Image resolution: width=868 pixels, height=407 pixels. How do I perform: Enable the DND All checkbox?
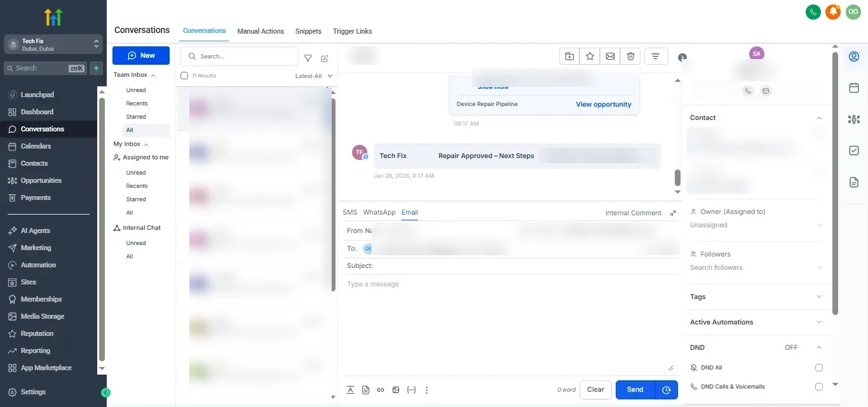tap(819, 368)
